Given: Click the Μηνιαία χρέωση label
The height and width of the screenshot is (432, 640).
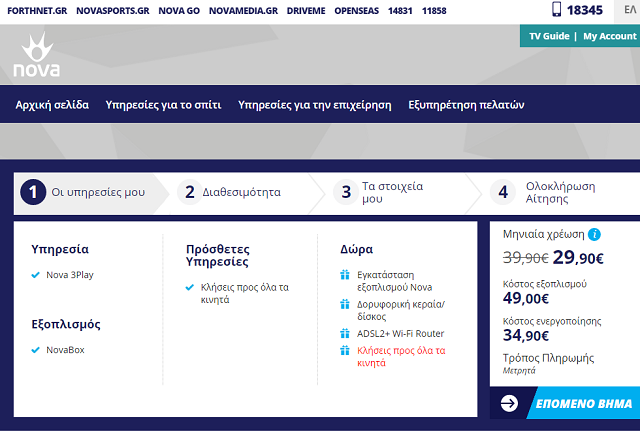Looking at the screenshot, I should [544, 234].
